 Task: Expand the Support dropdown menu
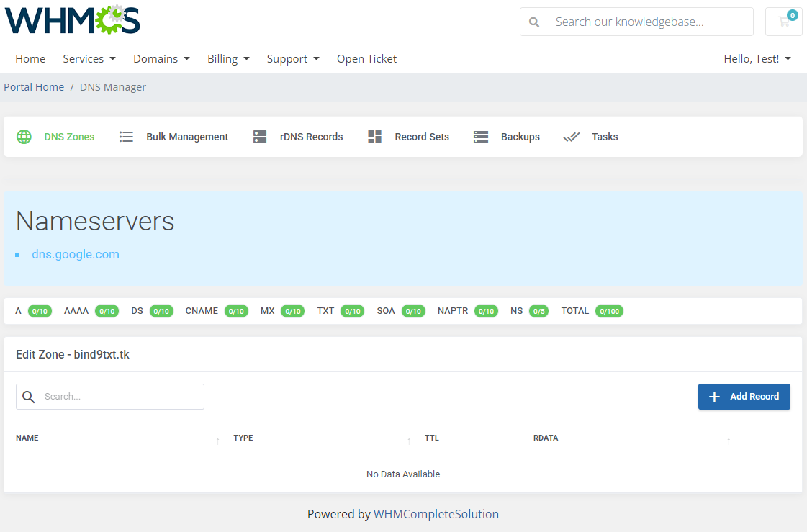pyautogui.click(x=293, y=58)
